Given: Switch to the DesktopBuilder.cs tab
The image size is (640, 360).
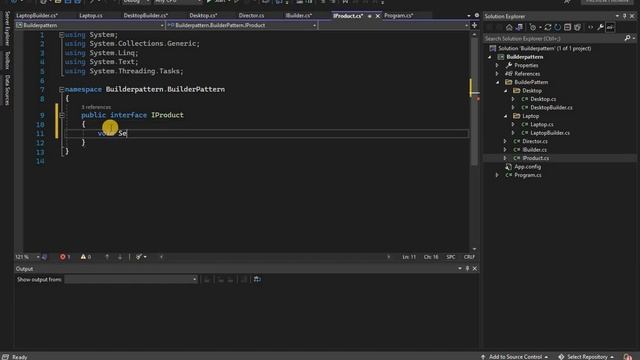Looking at the screenshot, I should (x=146, y=16).
